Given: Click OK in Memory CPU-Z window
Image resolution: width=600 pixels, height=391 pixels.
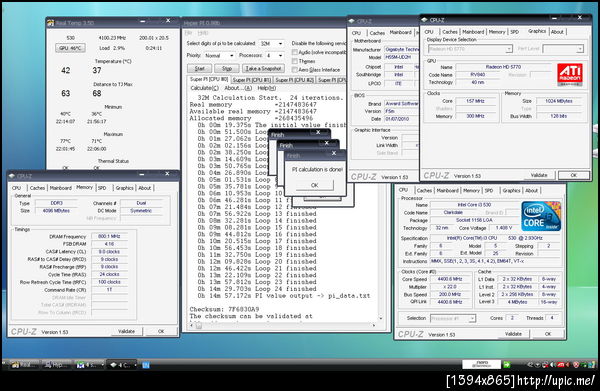Looking at the screenshot, I should (161, 331).
